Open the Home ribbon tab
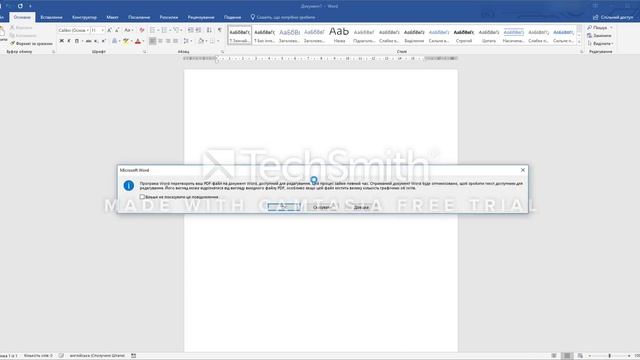The height and width of the screenshot is (360, 640). pos(22,17)
